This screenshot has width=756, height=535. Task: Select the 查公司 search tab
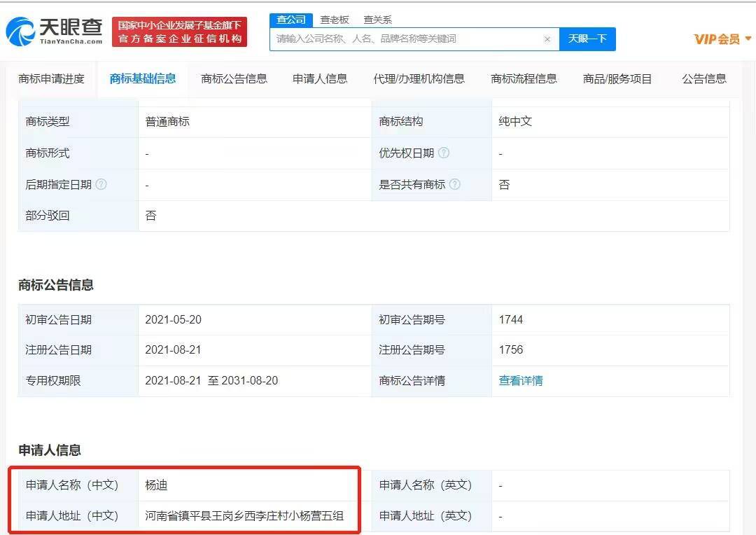pos(291,20)
